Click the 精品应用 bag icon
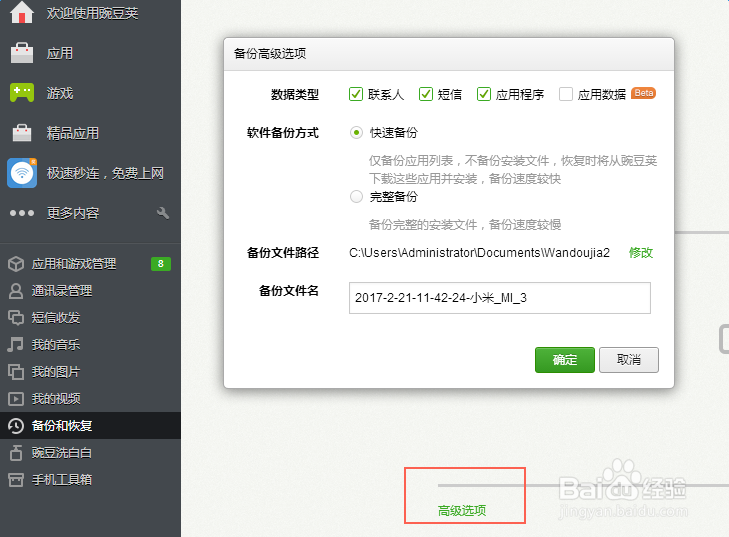Image resolution: width=729 pixels, height=537 pixels. pos(22,133)
